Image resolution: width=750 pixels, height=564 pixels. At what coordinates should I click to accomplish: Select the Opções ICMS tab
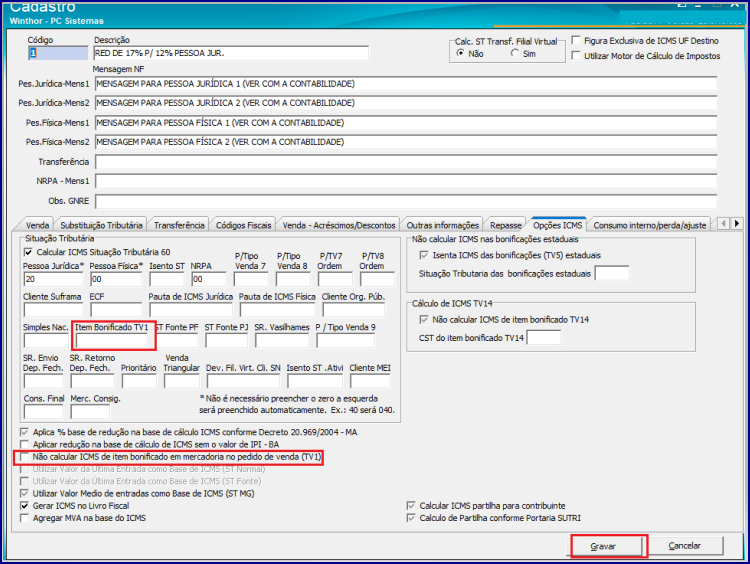coord(558,224)
